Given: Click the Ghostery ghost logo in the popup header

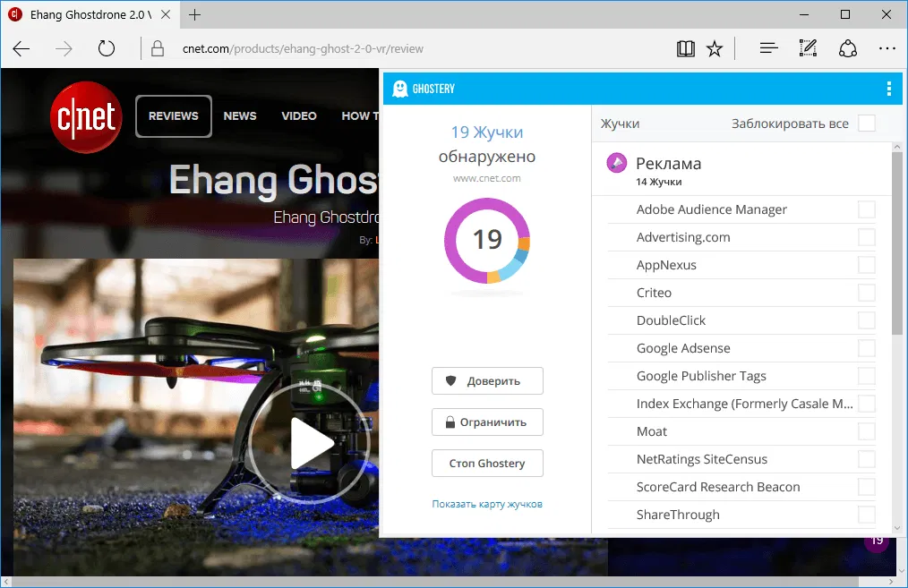Looking at the screenshot, I should pos(400,88).
